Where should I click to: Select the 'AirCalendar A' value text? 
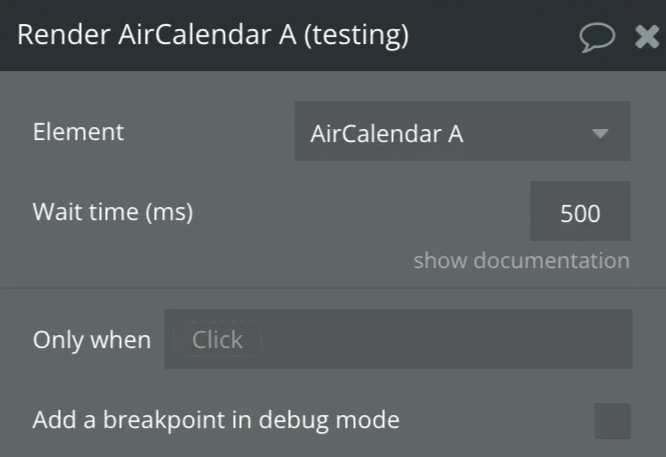387,133
